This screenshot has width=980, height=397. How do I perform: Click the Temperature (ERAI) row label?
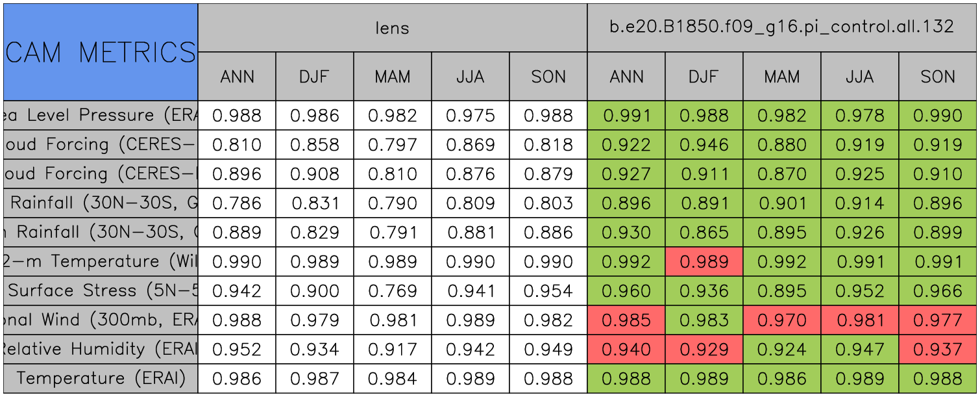pyautogui.click(x=101, y=378)
